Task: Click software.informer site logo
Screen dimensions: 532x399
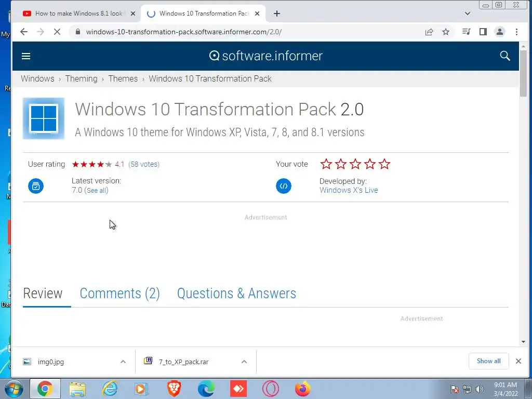Action: 265,56
